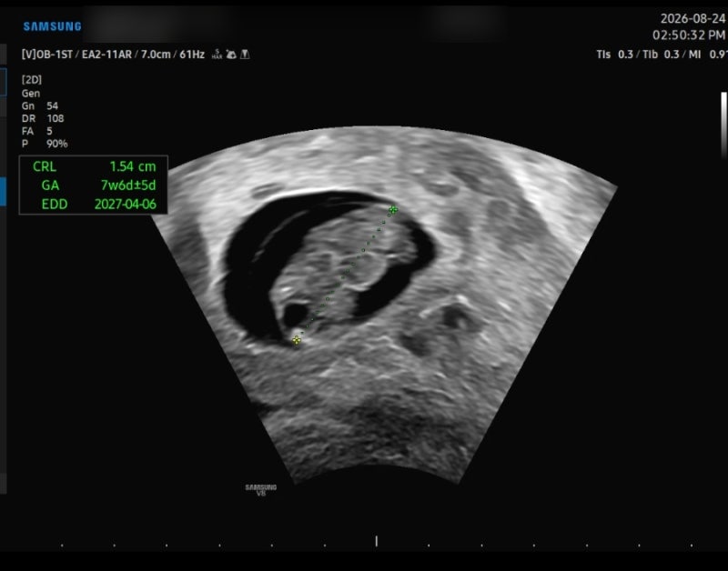Click the MI mechanical index readout
Screen dimensions: 728x571
[708, 55]
